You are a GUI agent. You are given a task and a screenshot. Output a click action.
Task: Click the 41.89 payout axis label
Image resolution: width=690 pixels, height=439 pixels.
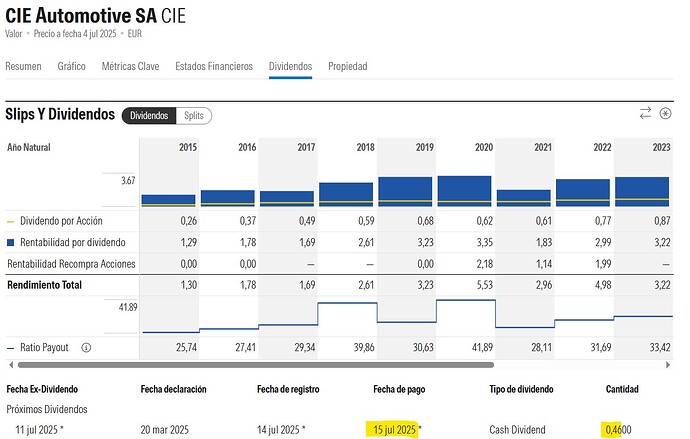coord(128,307)
